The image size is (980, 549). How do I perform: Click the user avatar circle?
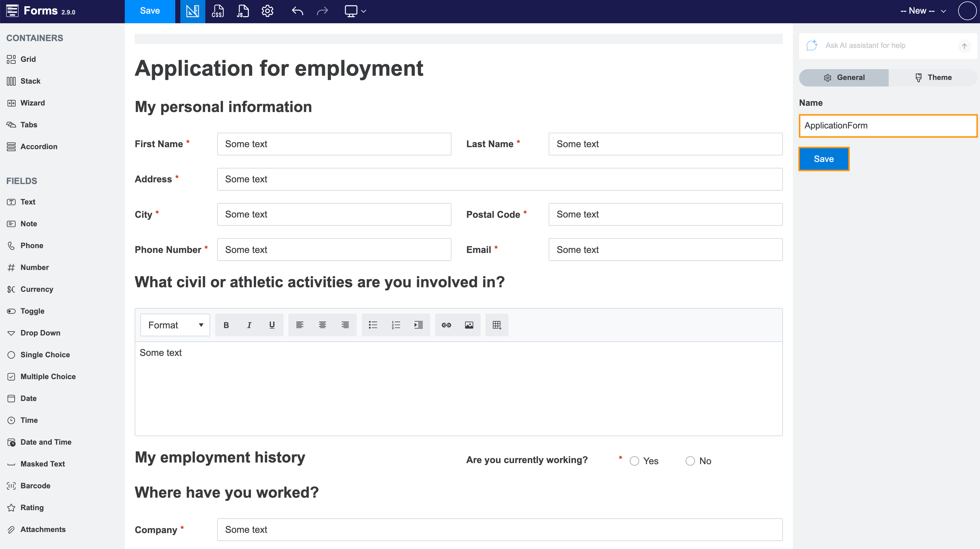[967, 11]
